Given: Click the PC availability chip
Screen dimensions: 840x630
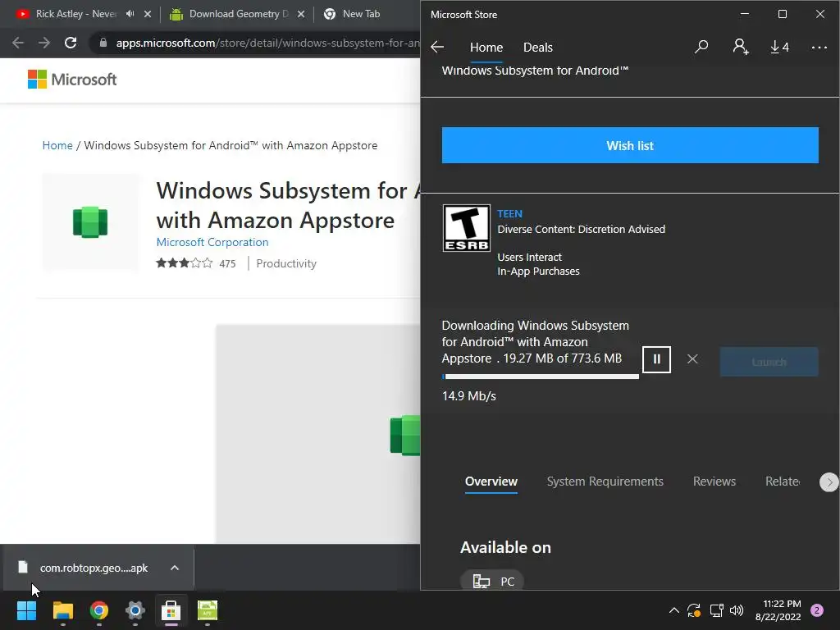Looking at the screenshot, I should 492,582.
